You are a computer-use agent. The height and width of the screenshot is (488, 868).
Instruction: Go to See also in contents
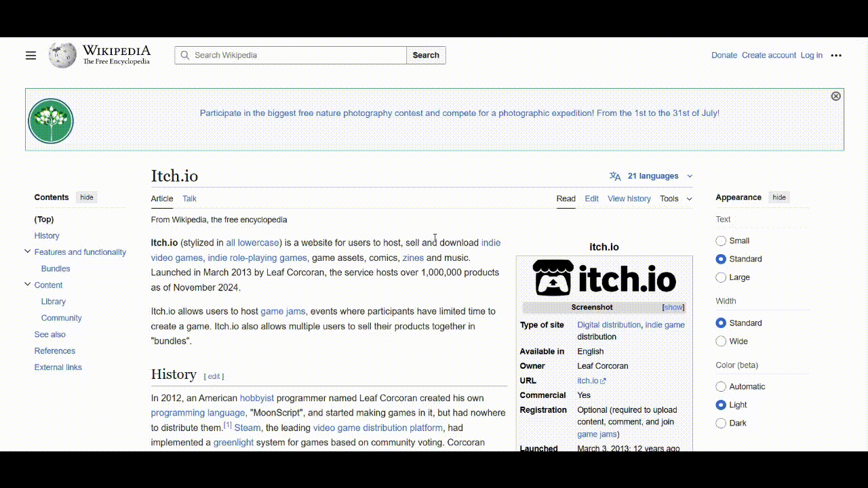tap(50, 334)
